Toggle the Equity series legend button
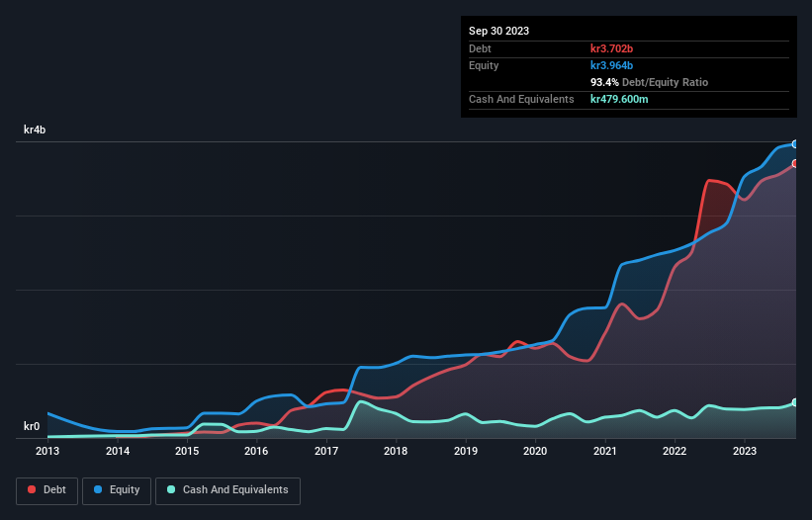 pos(117,490)
